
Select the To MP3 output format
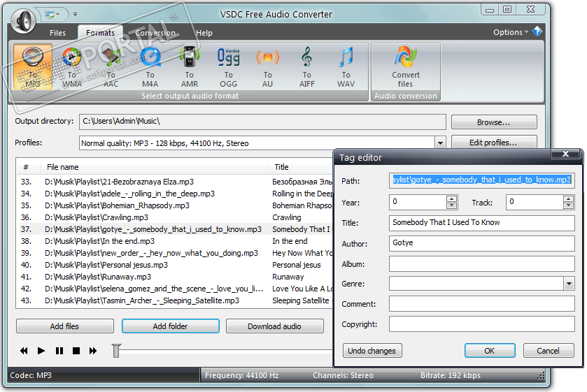[x=33, y=67]
